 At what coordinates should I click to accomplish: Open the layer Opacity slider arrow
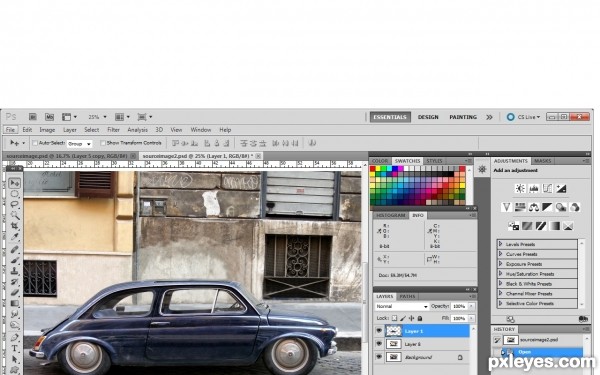[471, 307]
